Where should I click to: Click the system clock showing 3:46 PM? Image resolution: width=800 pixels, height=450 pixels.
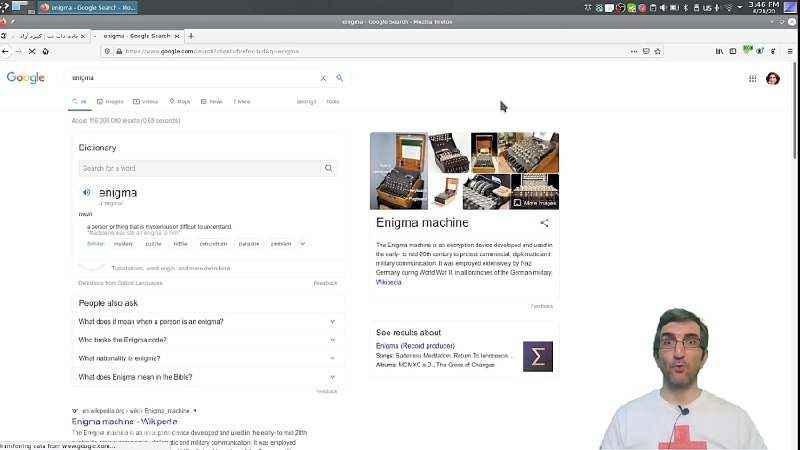pos(764,7)
